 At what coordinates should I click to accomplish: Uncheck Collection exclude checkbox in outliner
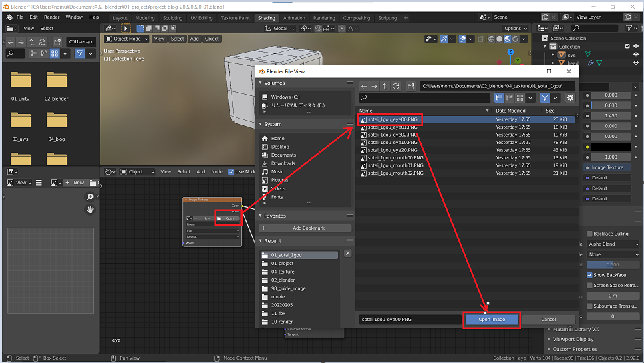point(627,46)
